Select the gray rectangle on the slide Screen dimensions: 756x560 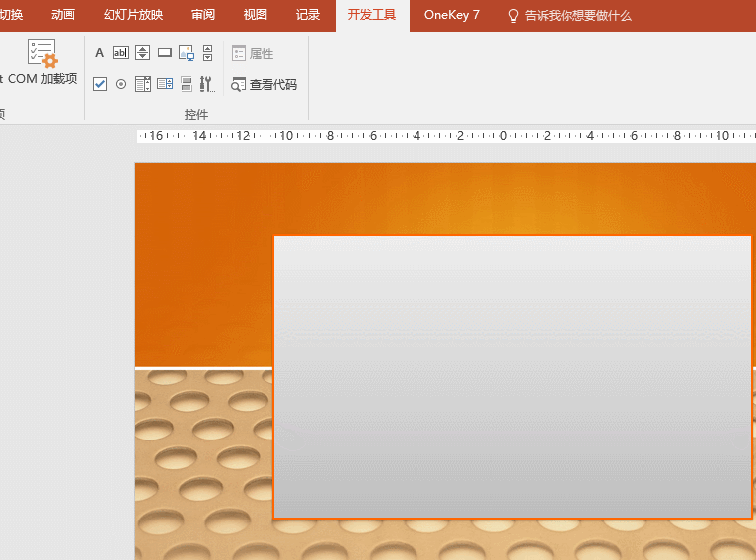[512, 376]
